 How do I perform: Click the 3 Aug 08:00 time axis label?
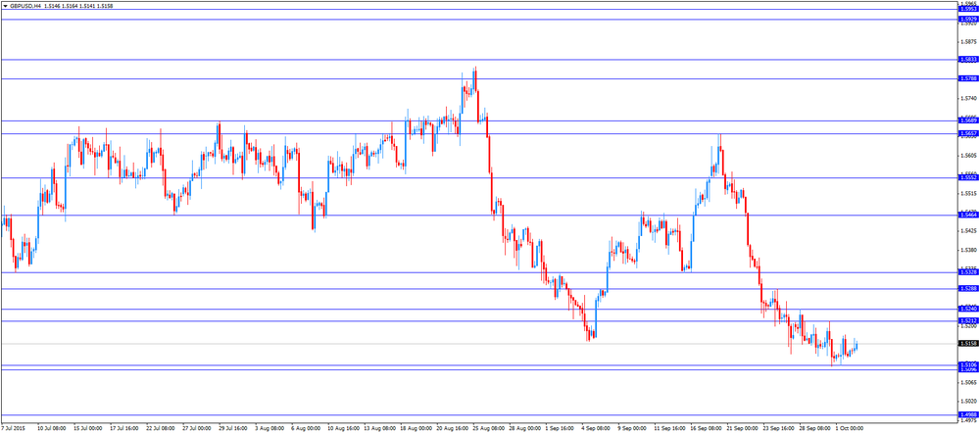point(269,429)
